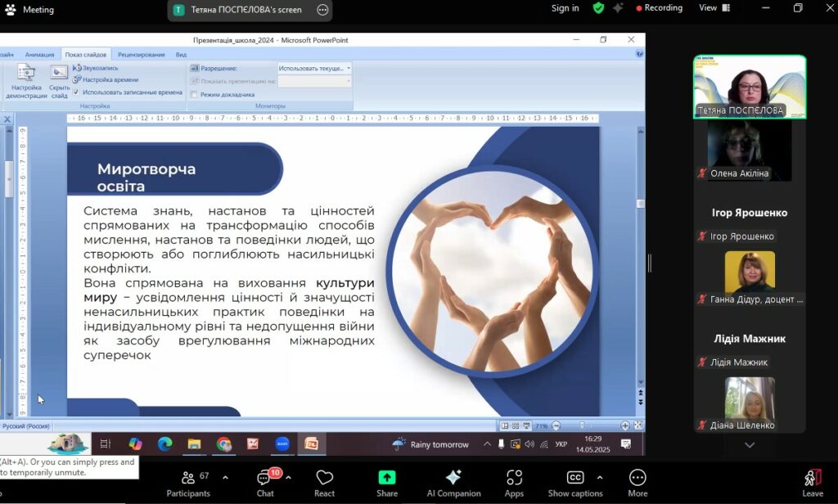This screenshot has height=504, width=838.
Task: Click Русский (Россия) language in status bar
Action: (26, 426)
